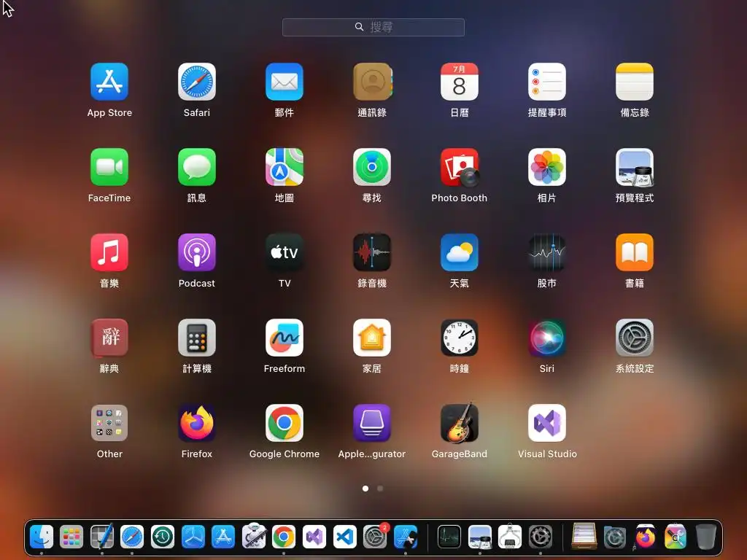The width and height of the screenshot is (747, 560).
Task: Open Preview from the Dock
Action: (480, 537)
